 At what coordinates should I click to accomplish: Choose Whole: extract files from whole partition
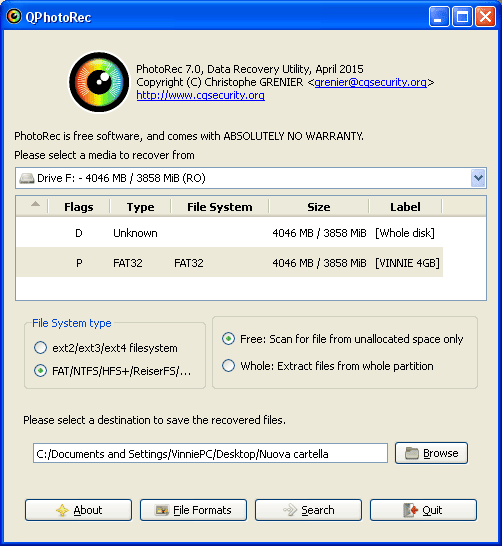tap(228, 366)
